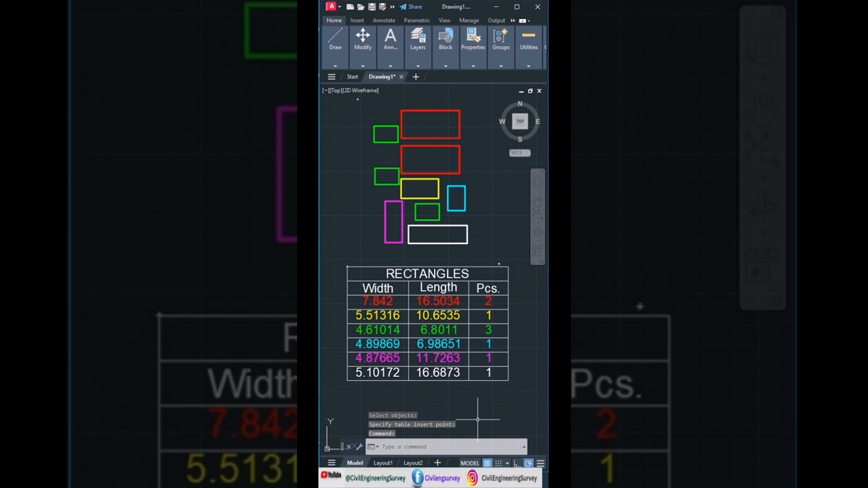Switch to the Output tab
Viewport: 868px width, 488px height.
[496, 20]
